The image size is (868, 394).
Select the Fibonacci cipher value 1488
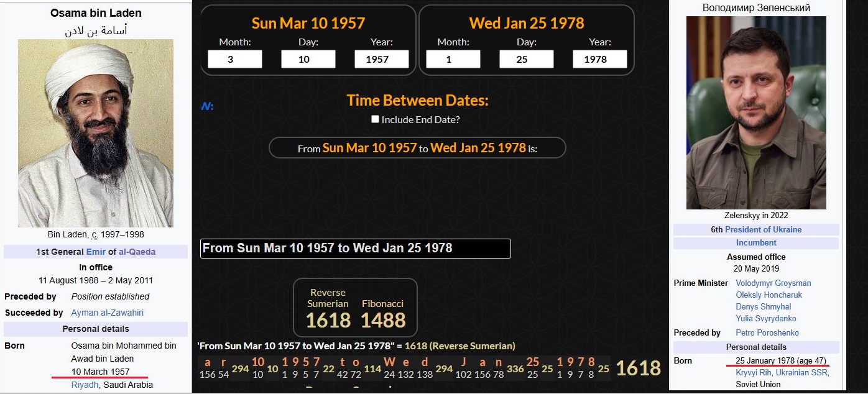coord(383,319)
